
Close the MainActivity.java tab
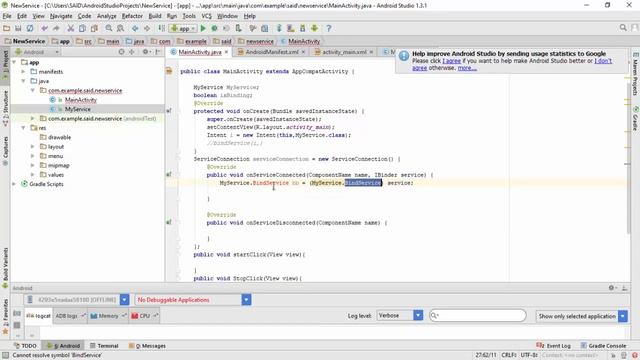point(226,52)
